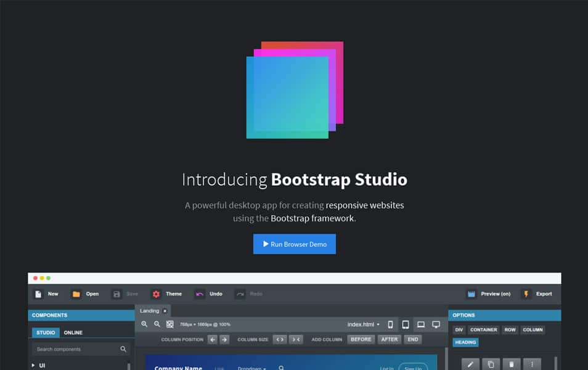Click the Undo icon in the toolbar
Screen dimensions: 588x370
200,294
